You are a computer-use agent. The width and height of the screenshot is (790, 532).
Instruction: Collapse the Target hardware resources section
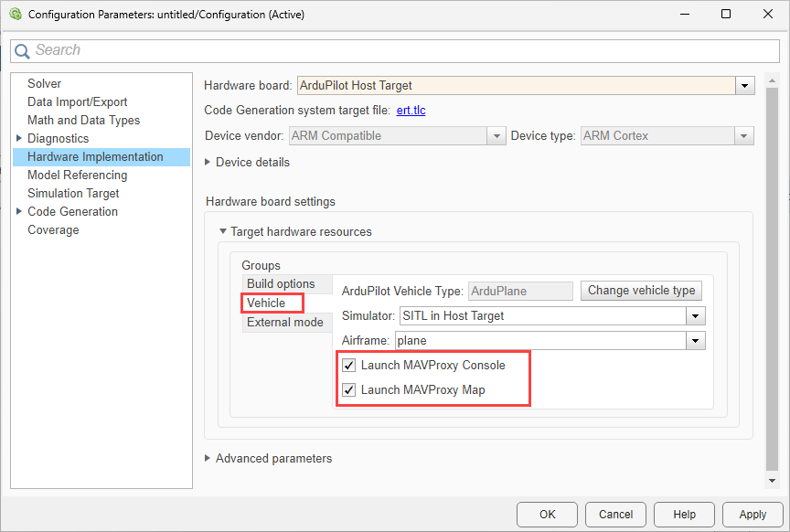click(x=222, y=232)
